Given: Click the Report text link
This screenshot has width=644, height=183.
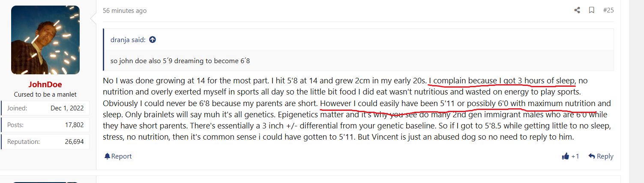Looking at the screenshot, I should 121,156.
